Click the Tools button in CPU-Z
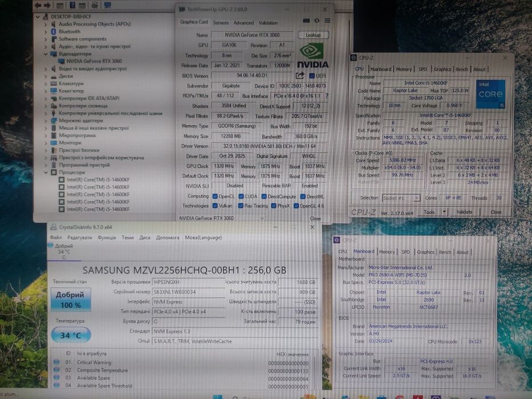This screenshot has height=399, width=532. click(429, 211)
